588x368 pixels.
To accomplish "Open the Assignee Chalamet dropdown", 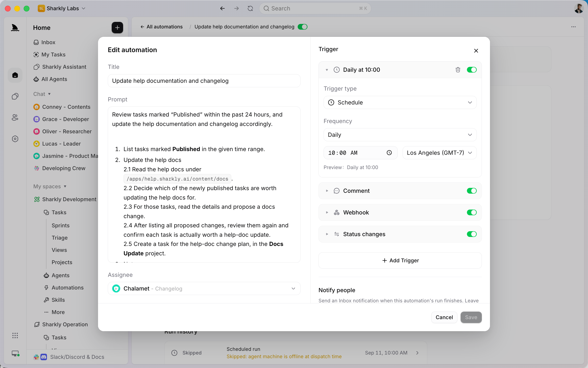I will (204, 288).
